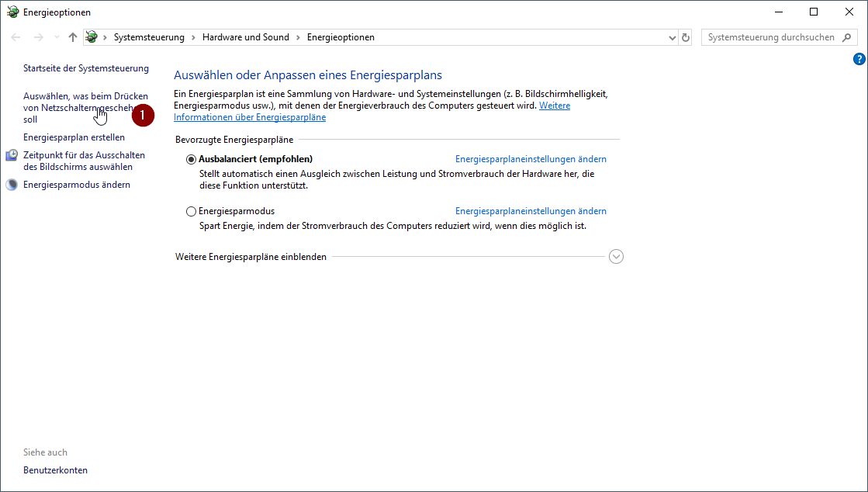
Task: Click the Siehe auch label
Action: pyautogui.click(x=46, y=452)
